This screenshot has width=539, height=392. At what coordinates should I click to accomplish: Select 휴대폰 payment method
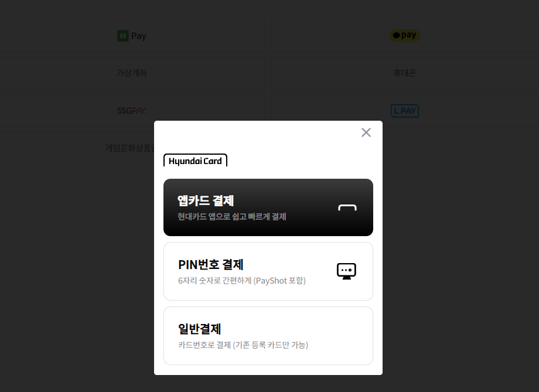click(405, 73)
